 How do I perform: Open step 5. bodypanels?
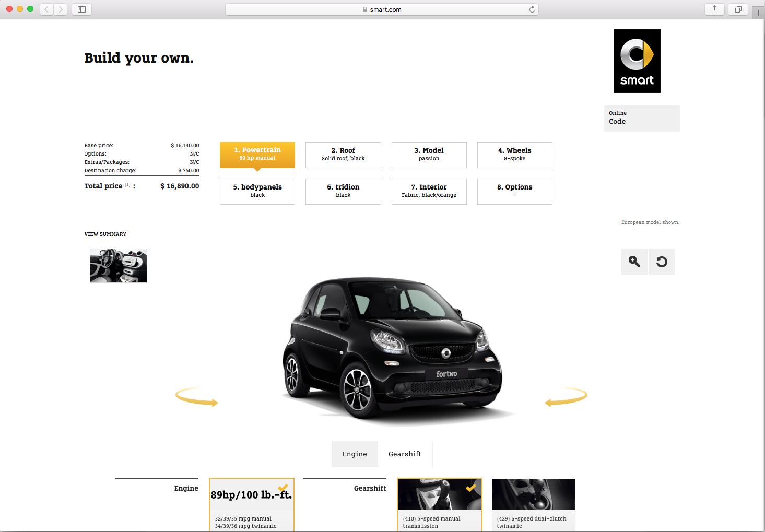257,192
